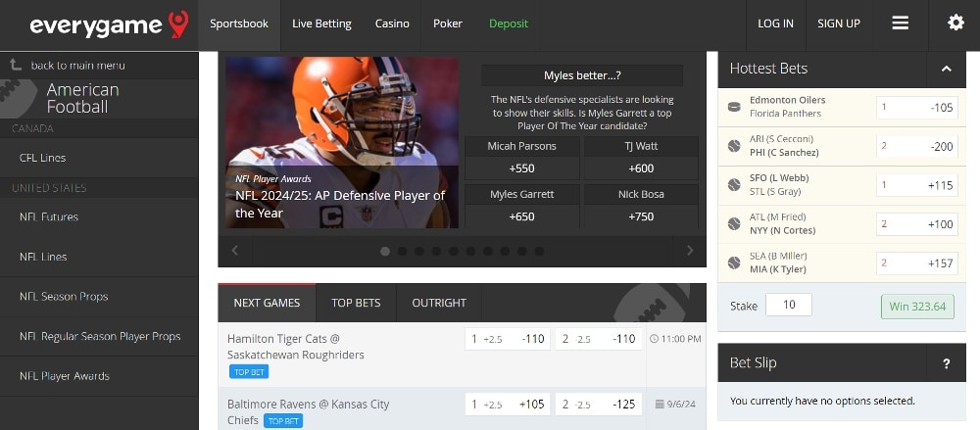Select PHI (C Sanchez) -200 odds
Viewport: 980px width, 430px height.
point(917,146)
